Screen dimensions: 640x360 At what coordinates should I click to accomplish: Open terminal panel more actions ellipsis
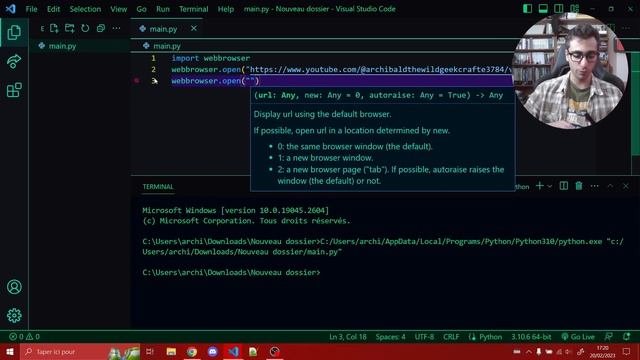tap(594, 186)
